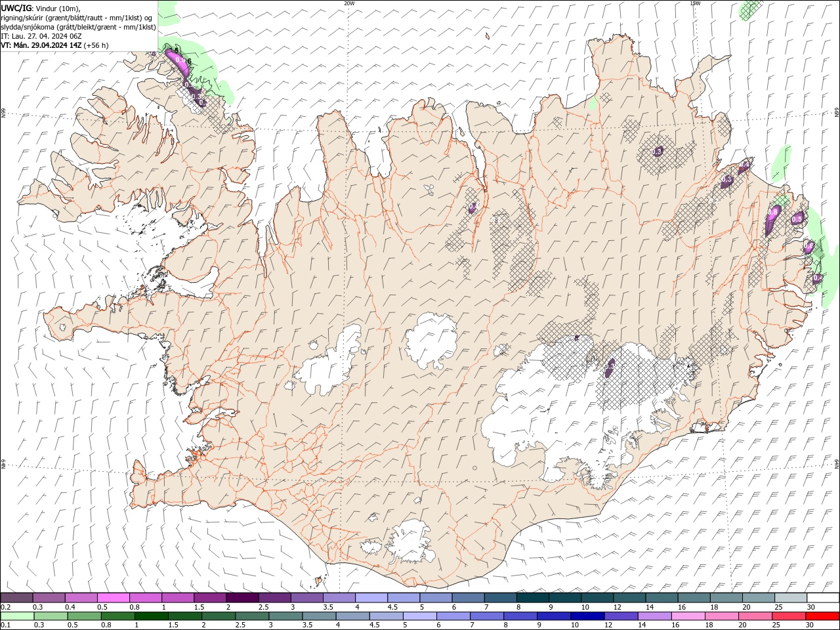Click the white 30 snow legend swatch
Viewport: 840px width, 630px height.
point(822,598)
